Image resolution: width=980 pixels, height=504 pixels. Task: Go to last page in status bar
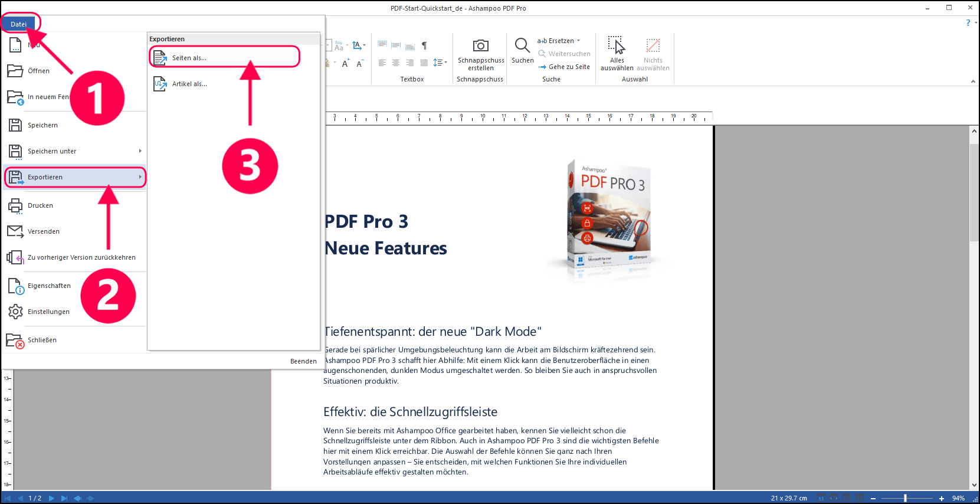(64, 498)
